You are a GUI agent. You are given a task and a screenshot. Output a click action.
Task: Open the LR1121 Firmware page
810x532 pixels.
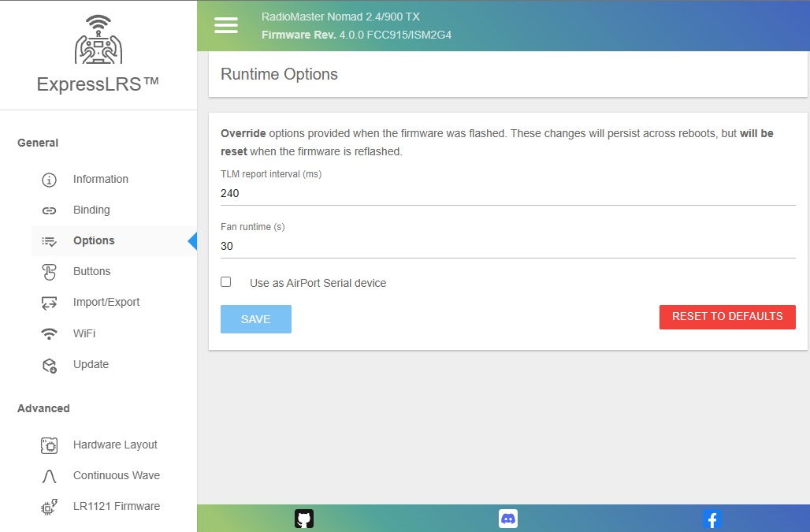116,507
